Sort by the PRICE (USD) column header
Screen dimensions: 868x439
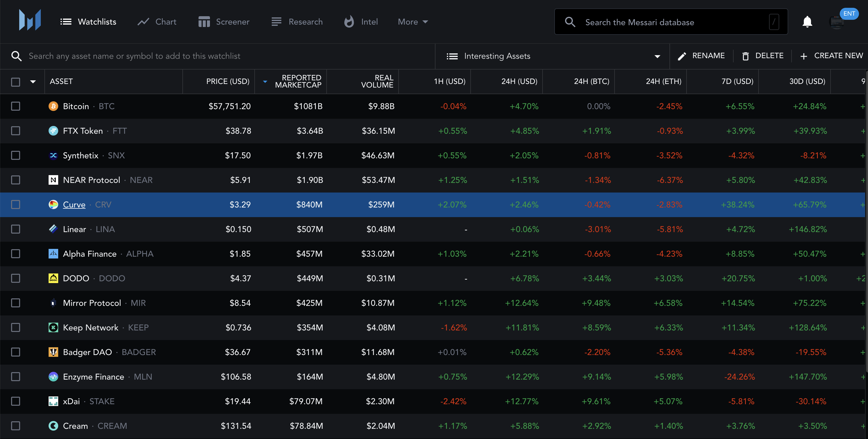(x=228, y=82)
